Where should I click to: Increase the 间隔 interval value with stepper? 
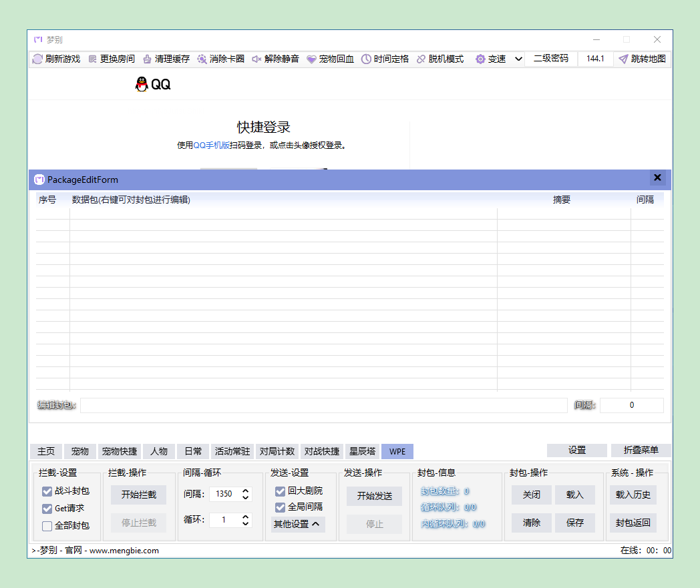pos(246,491)
